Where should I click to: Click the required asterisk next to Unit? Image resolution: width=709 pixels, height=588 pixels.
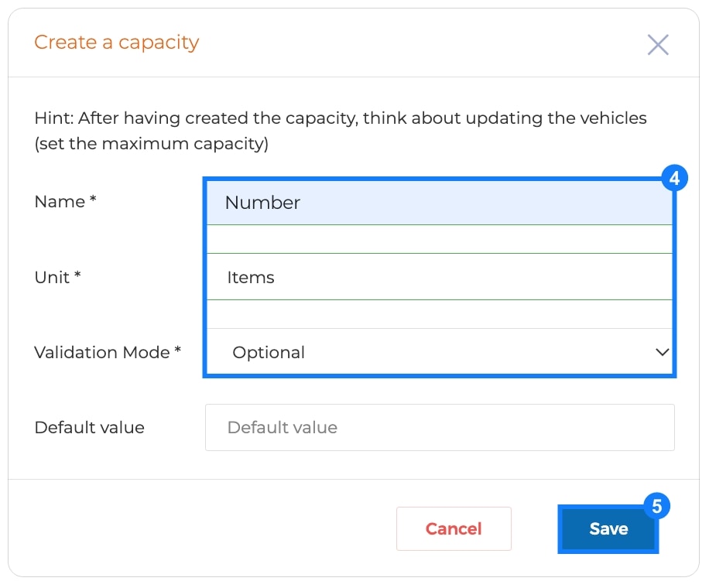pos(77,275)
